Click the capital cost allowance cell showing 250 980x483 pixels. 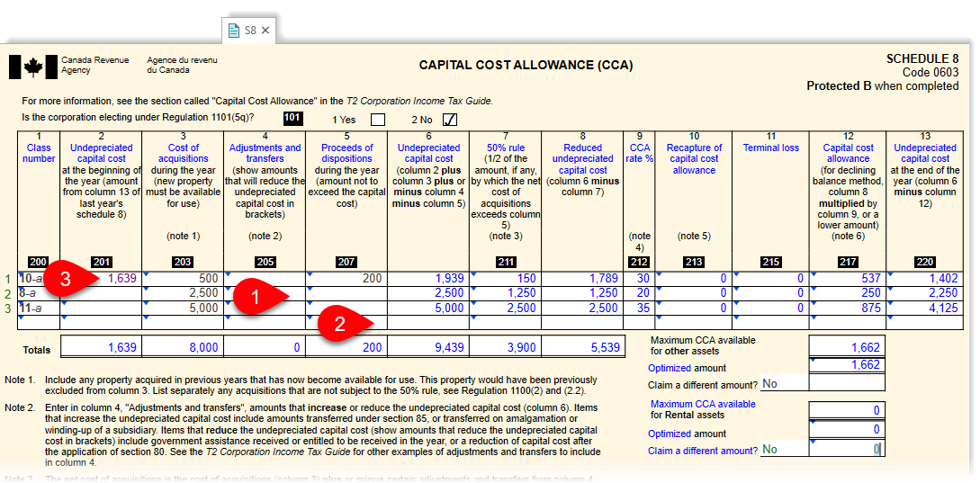pyautogui.click(x=848, y=293)
